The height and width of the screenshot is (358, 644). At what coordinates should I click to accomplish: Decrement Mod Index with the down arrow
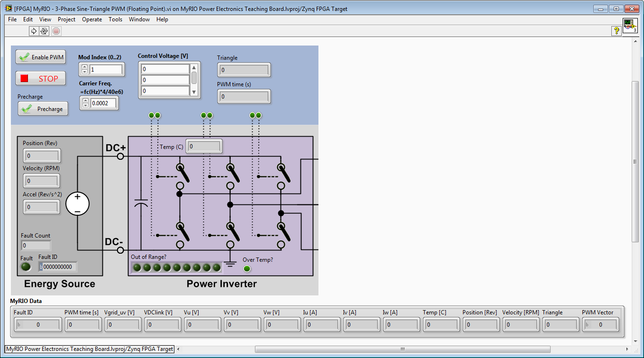point(84,72)
